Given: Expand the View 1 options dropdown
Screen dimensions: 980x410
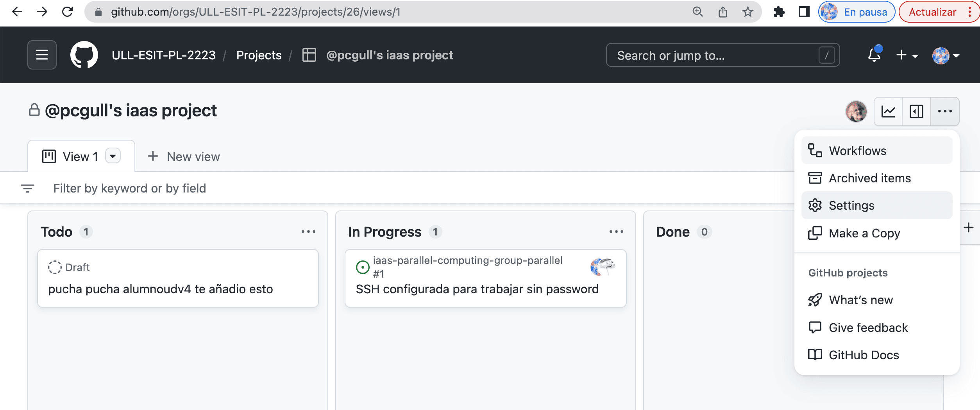Looking at the screenshot, I should pos(113,156).
